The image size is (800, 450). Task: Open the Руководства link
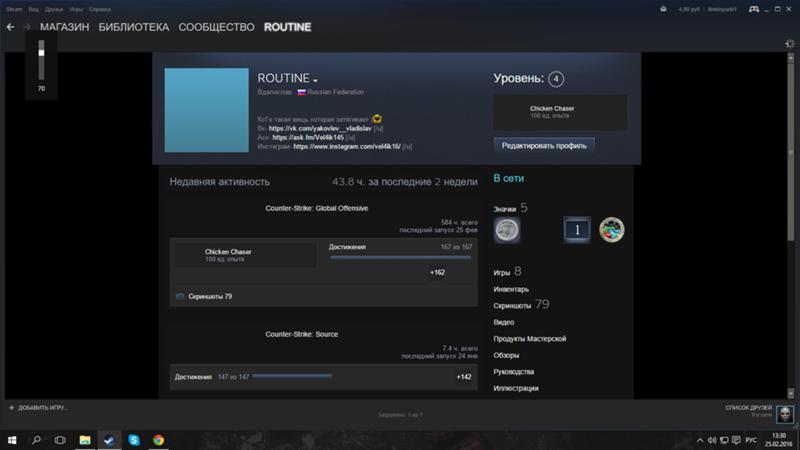point(514,372)
